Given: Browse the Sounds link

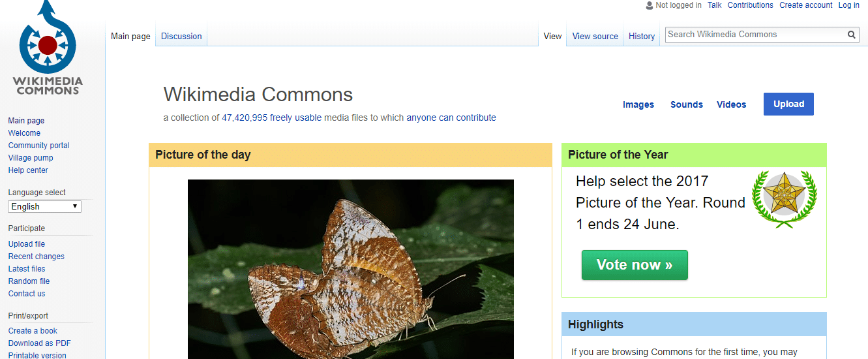Looking at the screenshot, I should [686, 104].
